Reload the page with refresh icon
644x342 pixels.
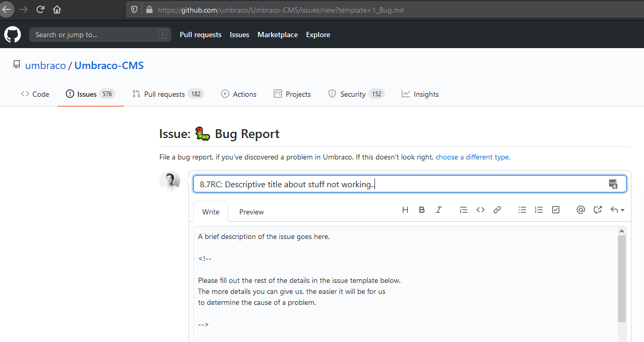[x=40, y=9]
